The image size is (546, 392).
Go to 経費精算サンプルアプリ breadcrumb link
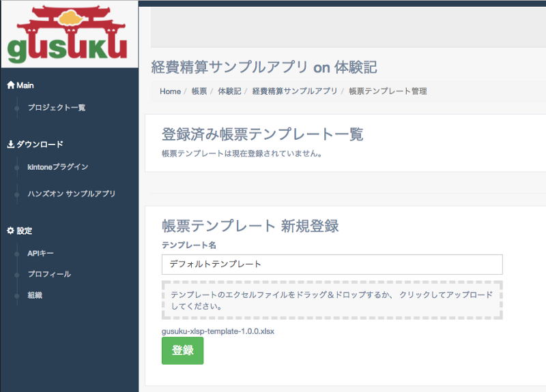click(x=295, y=91)
